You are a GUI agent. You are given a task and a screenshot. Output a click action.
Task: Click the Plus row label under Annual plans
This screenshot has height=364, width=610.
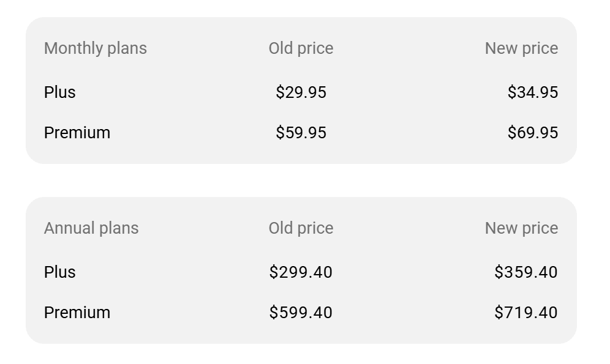60,272
